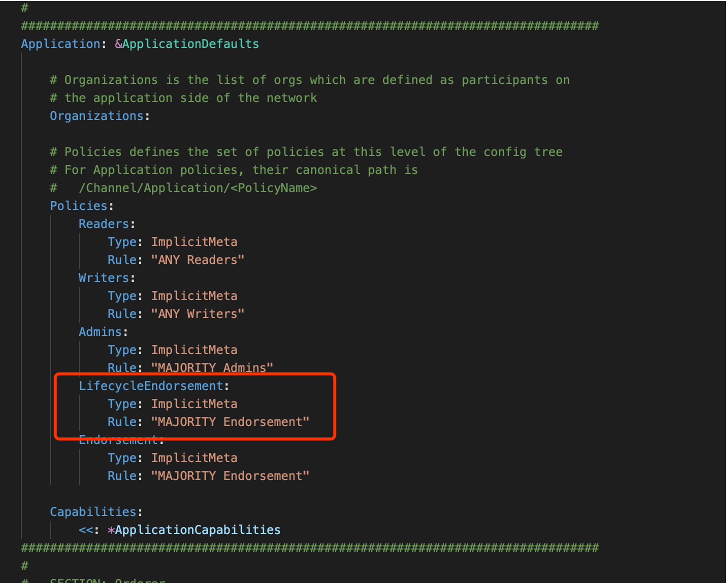Click the 'Capabilities:' key

96,512
